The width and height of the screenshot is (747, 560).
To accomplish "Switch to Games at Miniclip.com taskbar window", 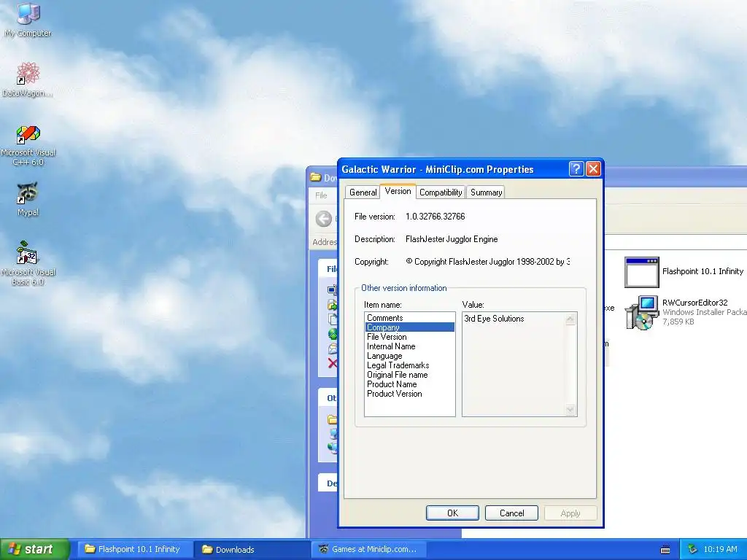I will point(369,549).
